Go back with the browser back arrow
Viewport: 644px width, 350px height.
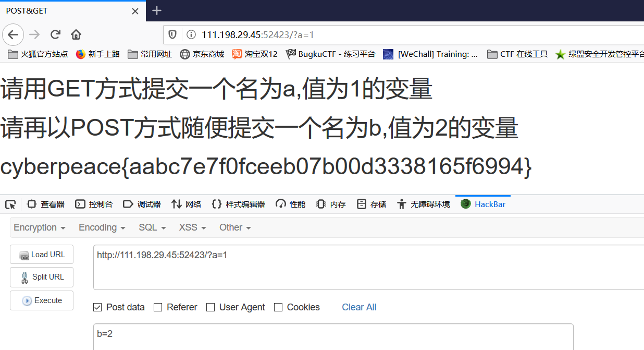[x=13, y=34]
